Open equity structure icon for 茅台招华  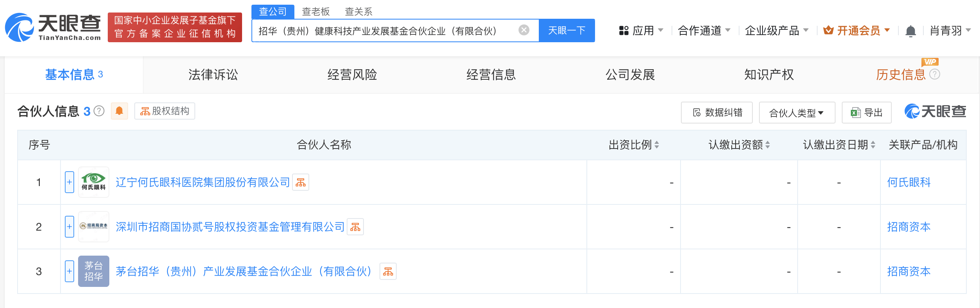tap(388, 271)
